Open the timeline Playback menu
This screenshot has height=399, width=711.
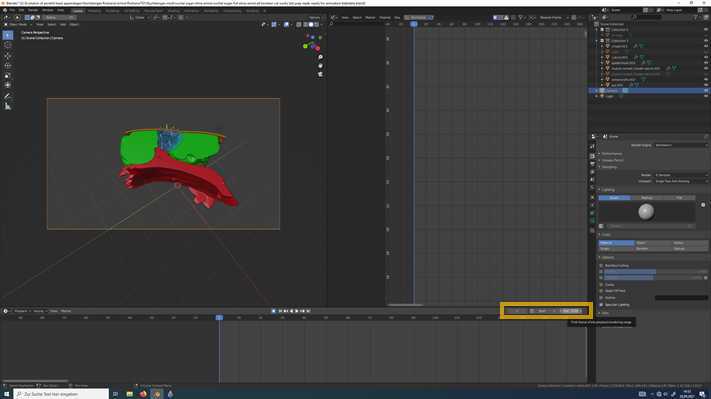[x=21, y=311]
